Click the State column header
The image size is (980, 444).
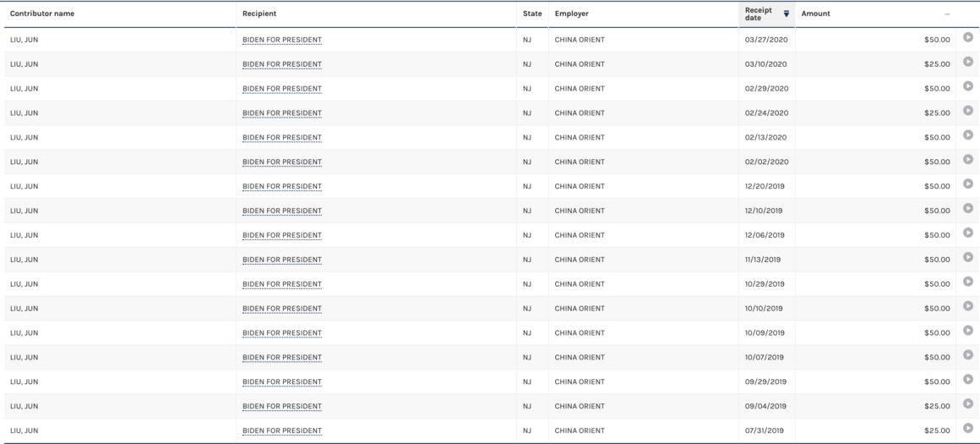click(x=532, y=14)
